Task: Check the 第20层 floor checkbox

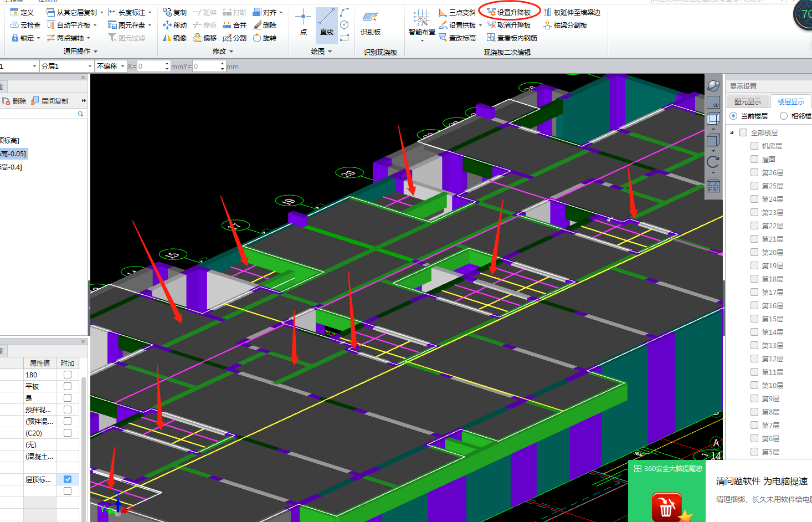Action: click(x=754, y=252)
